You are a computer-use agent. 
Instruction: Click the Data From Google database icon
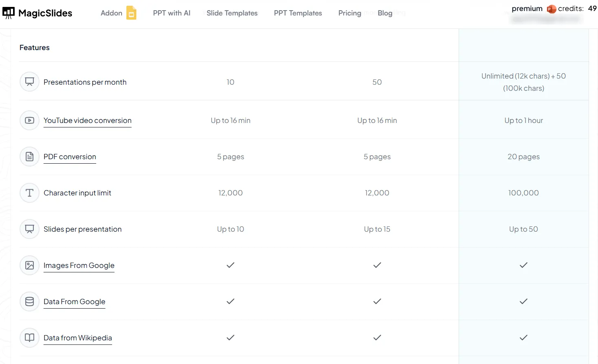tap(29, 302)
